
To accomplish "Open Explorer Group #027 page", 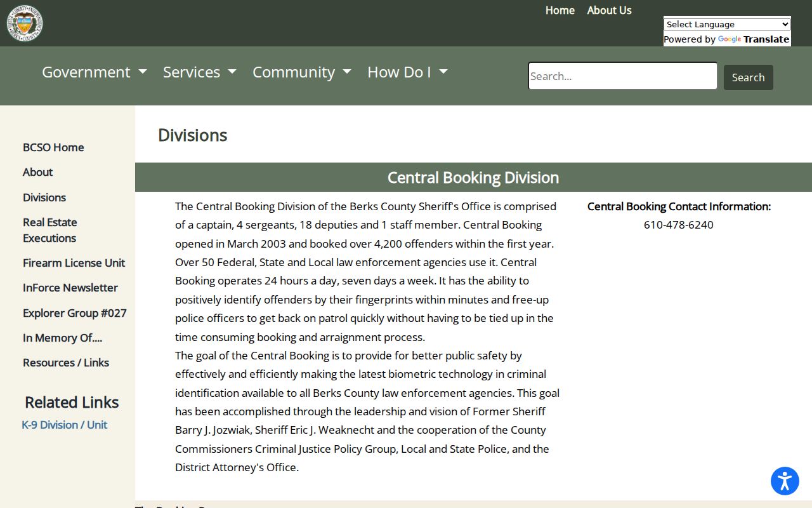I will (x=75, y=313).
